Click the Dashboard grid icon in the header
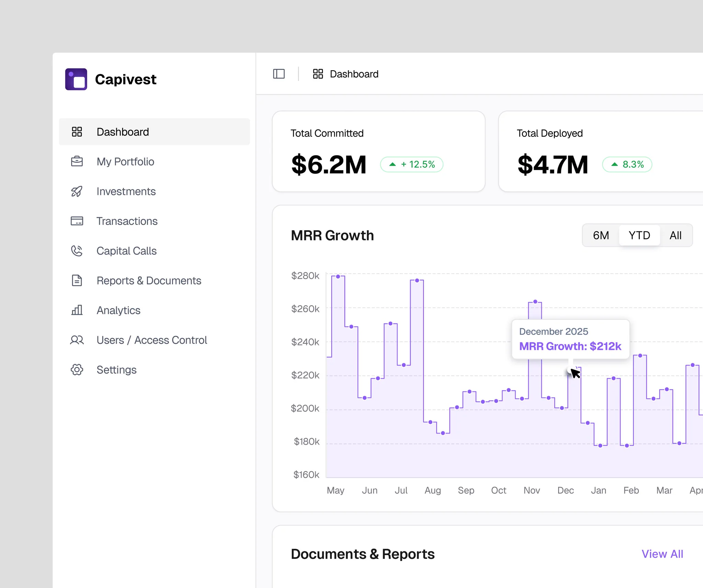The height and width of the screenshot is (588, 703). pyautogui.click(x=318, y=74)
